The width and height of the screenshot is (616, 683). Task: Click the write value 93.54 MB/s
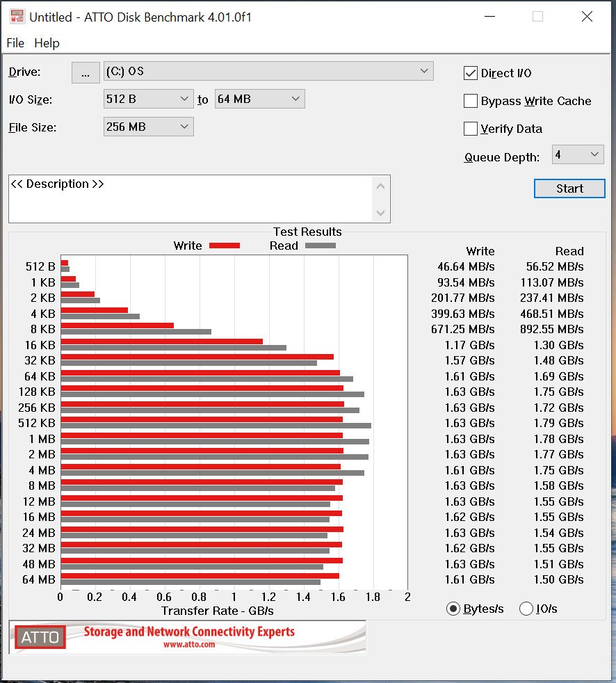pyautogui.click(x=466, y=282)
